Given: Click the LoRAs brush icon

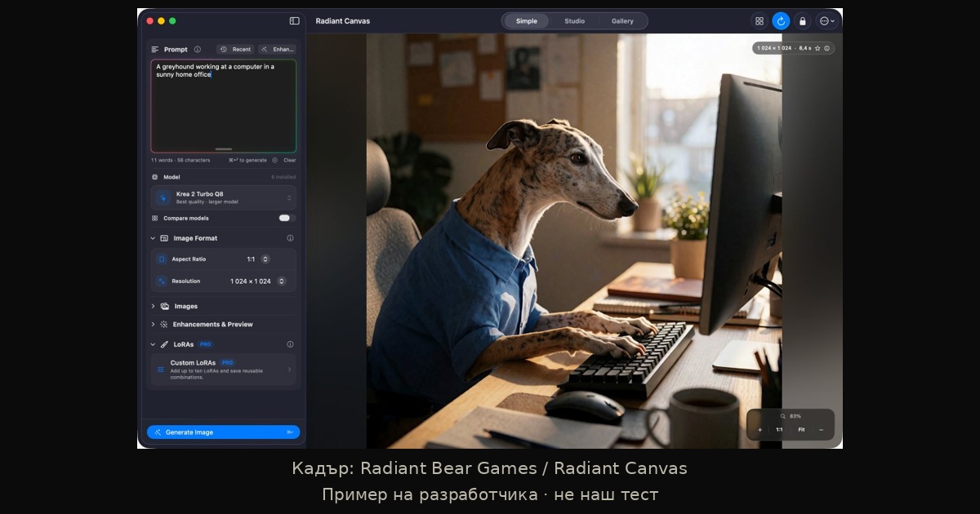Looking at the screenshot, I should point(164,344).
